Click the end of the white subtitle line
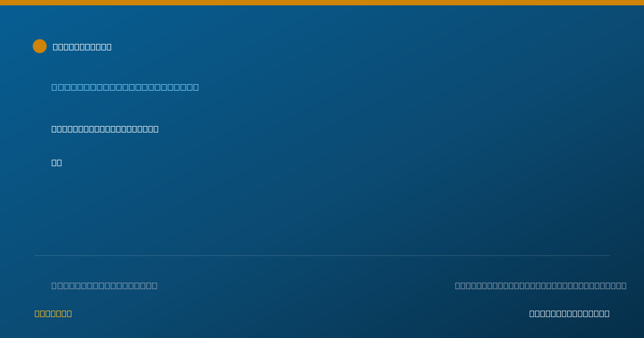The image size is (644, 338). 156,129
